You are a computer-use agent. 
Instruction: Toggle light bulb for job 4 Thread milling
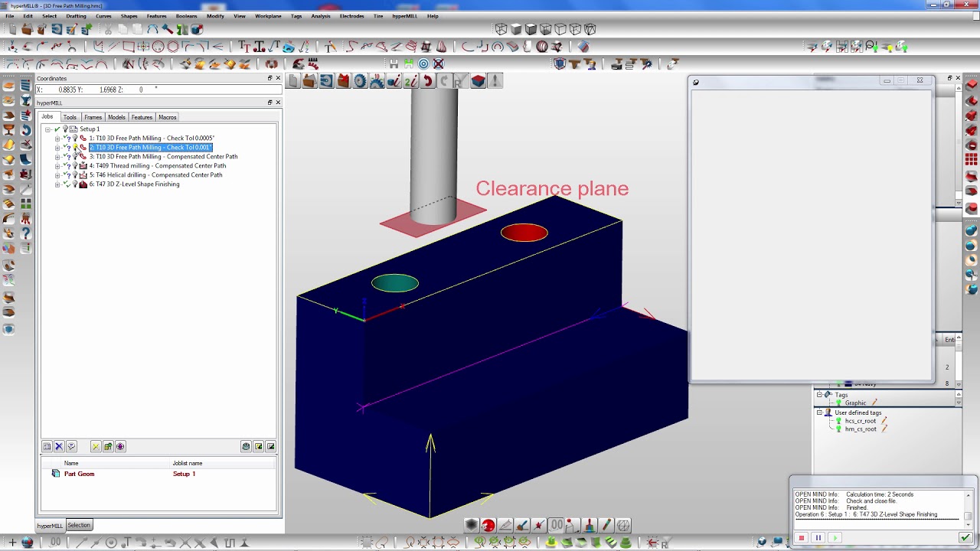coord(75,165)
